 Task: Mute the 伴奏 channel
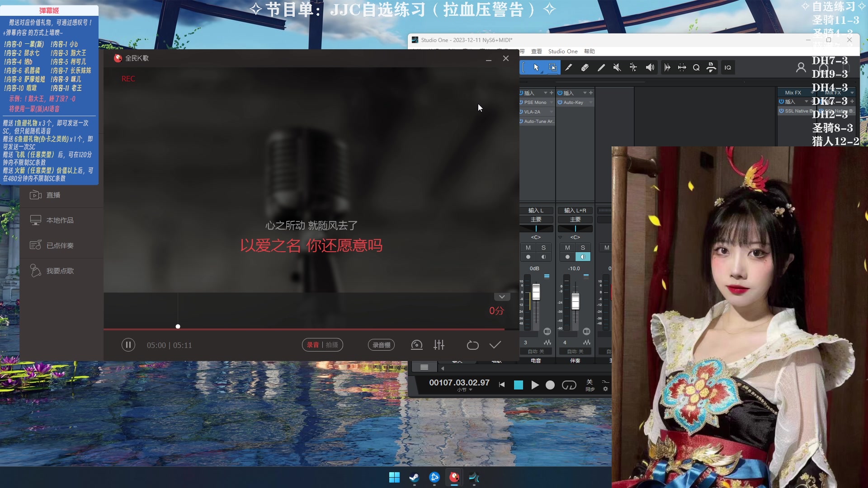pos(567,248)
